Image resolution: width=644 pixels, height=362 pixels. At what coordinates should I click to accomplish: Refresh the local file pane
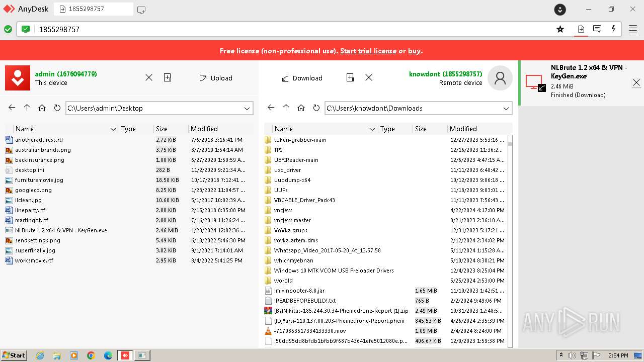point(57,108)
